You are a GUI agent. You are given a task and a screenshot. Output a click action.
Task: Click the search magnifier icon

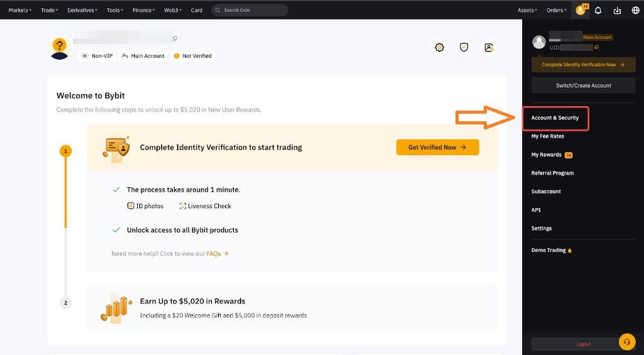click(218, 10)
